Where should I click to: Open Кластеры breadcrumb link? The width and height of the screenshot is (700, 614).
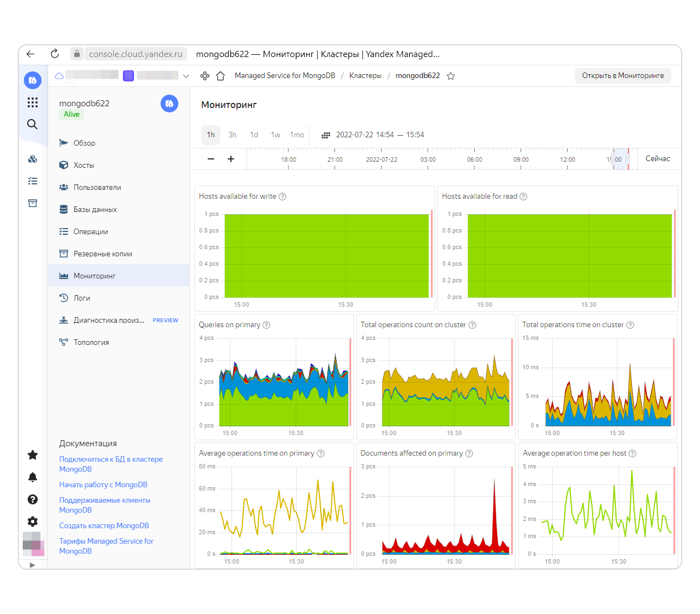coord(366,76)
